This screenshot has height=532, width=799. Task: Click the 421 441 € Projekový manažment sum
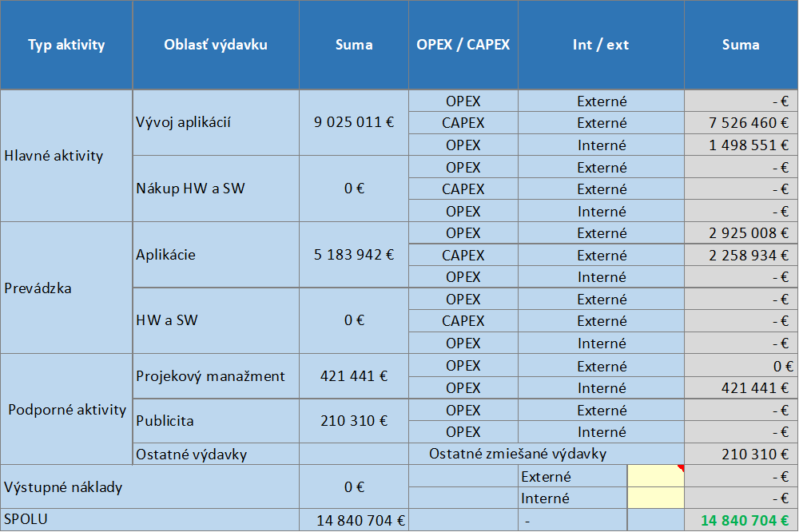pyautogui.click(x=354, y=376)
